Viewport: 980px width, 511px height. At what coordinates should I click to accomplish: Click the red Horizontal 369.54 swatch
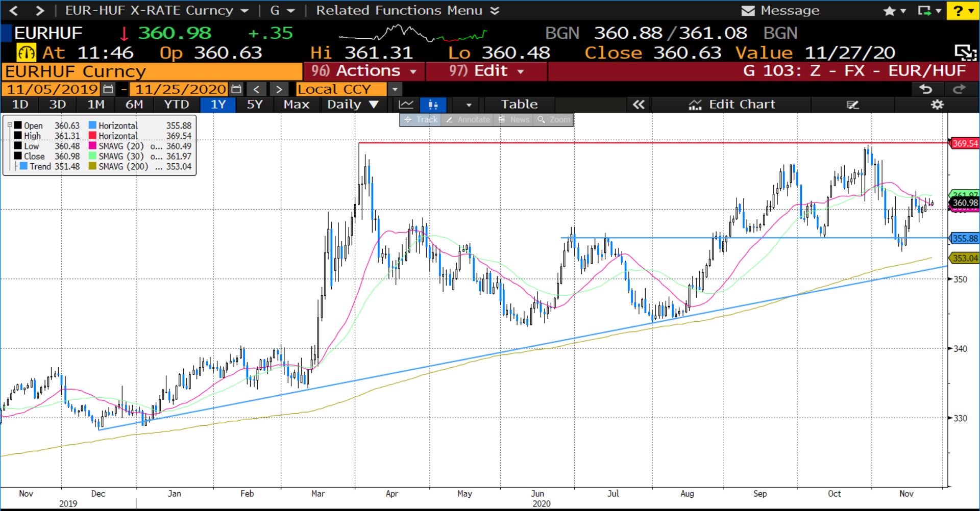click(92, 136)
